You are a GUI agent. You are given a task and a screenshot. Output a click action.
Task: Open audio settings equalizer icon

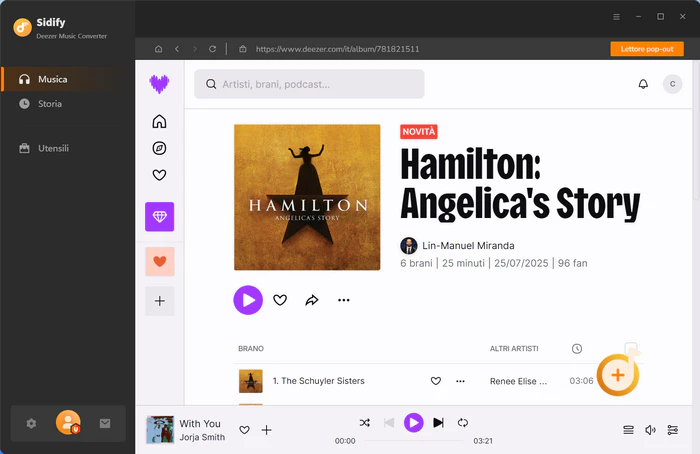coord(672,430)
